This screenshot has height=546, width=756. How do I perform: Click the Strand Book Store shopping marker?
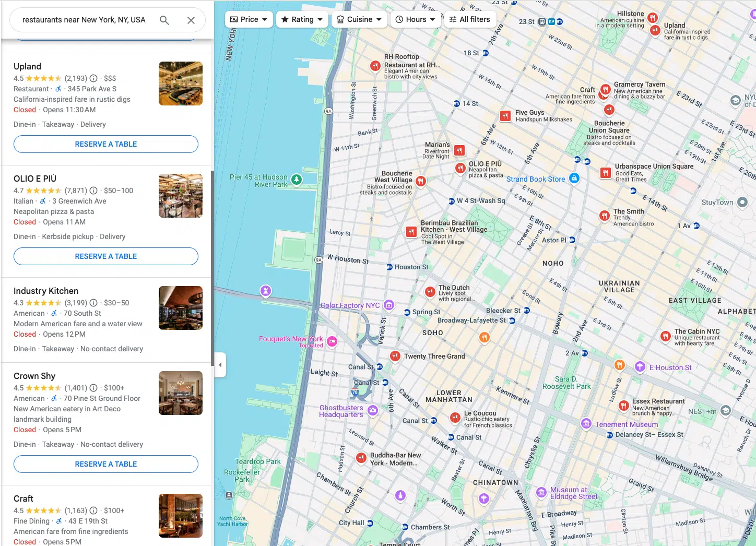pos(574,179)
